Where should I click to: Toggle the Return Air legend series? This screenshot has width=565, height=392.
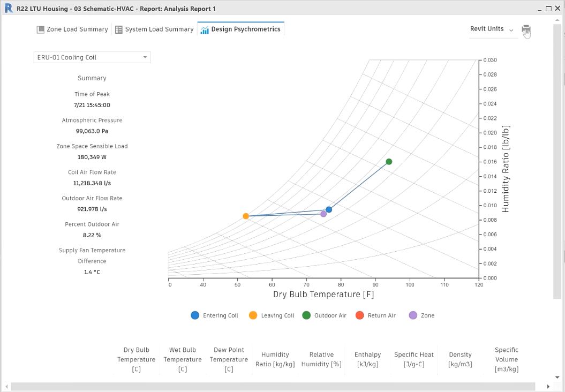pos(376,315)
